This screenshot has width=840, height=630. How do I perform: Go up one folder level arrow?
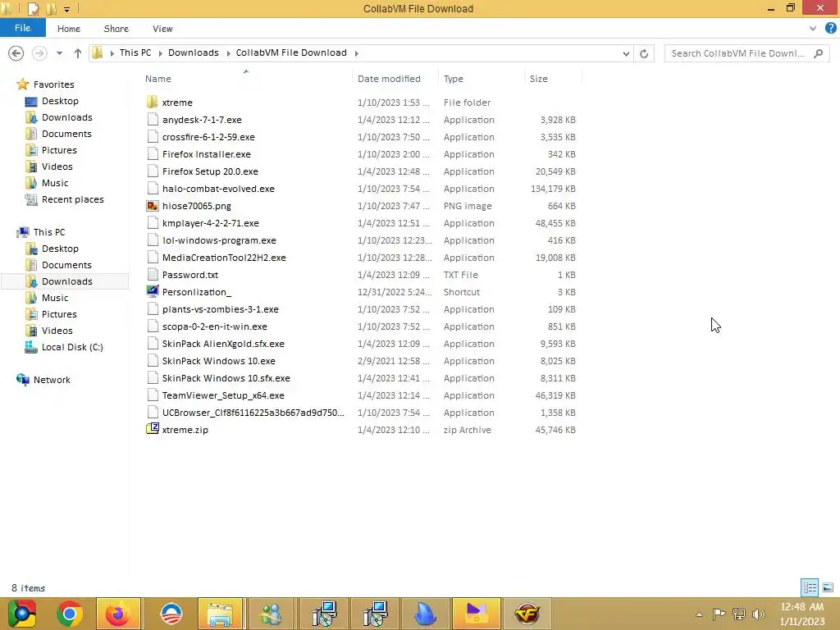(78, 53)
